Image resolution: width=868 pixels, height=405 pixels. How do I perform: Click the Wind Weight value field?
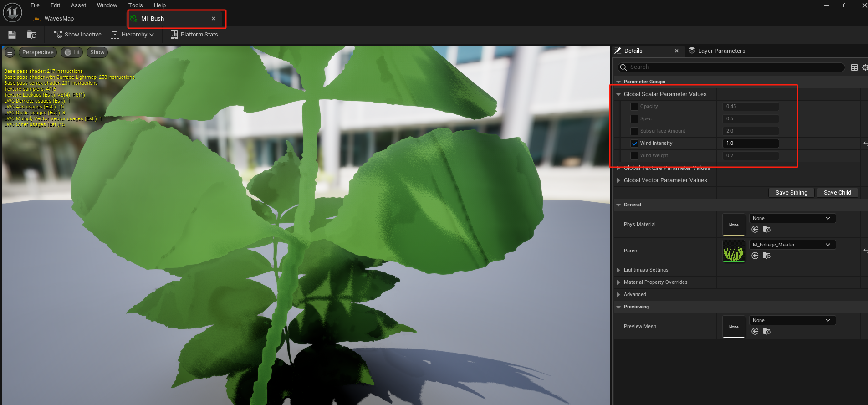click(751, 156)
